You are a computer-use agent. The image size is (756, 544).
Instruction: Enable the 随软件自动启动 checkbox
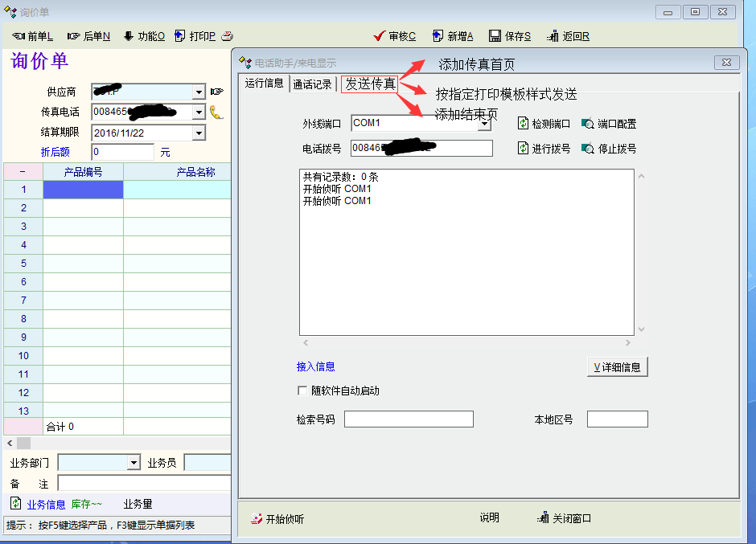tap(303, 391)
